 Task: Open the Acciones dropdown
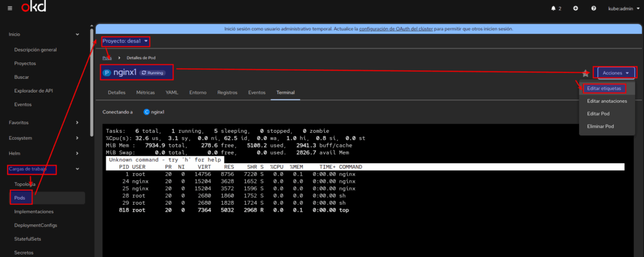(x=615, y=73)
